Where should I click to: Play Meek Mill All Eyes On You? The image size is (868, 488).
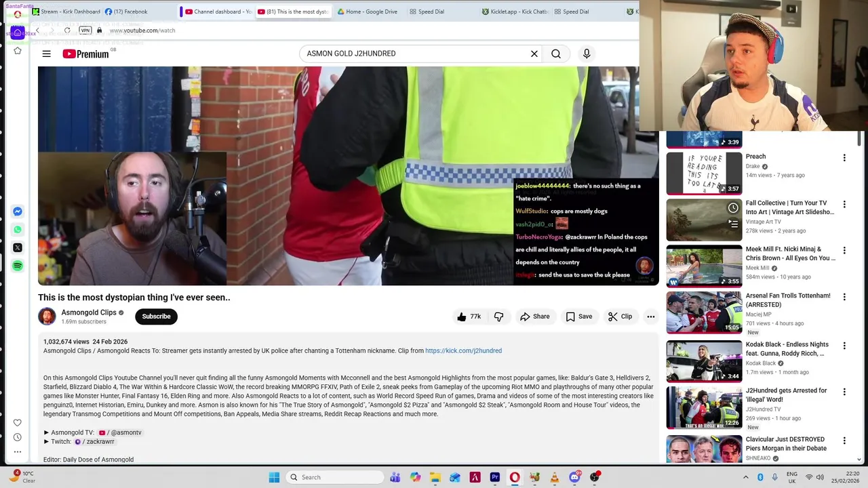[704, 266]
